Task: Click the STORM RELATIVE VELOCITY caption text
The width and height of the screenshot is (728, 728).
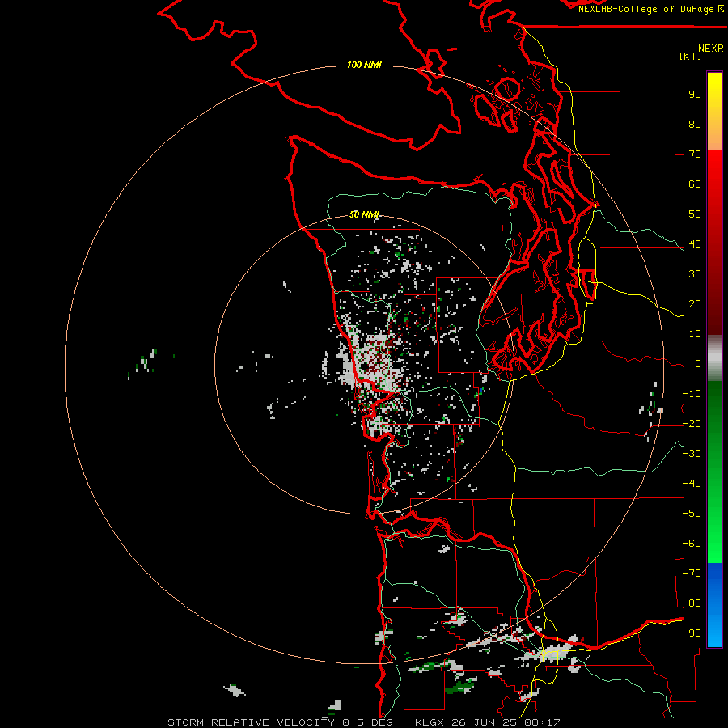Action: click(251, 722)
